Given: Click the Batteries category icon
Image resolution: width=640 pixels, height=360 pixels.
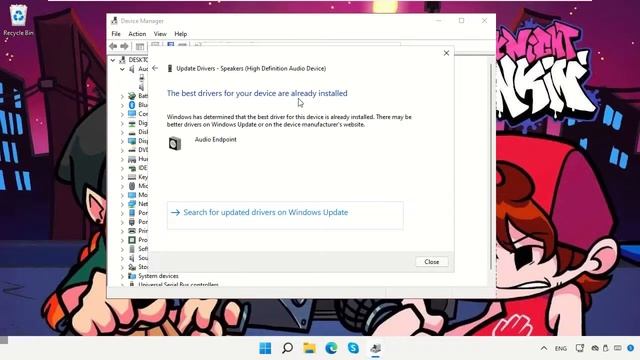Looking at the screenshot, I should (132, 96).
